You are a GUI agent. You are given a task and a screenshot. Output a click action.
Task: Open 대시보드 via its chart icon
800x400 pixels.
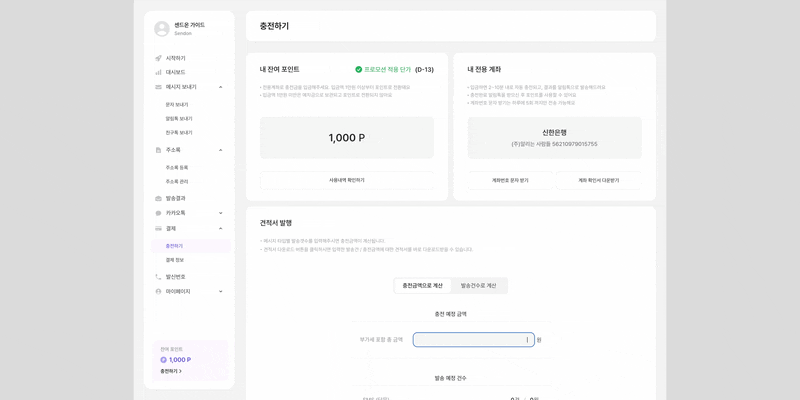point(158,72)
